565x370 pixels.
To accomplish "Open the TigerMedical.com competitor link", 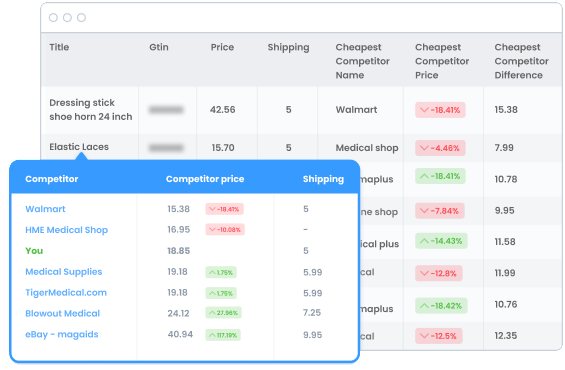I will click(66, 293).
